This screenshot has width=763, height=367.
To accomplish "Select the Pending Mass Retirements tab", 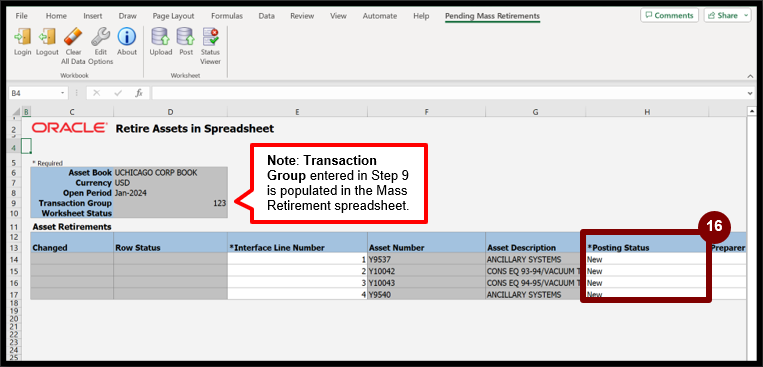I will tap(492, 16).
